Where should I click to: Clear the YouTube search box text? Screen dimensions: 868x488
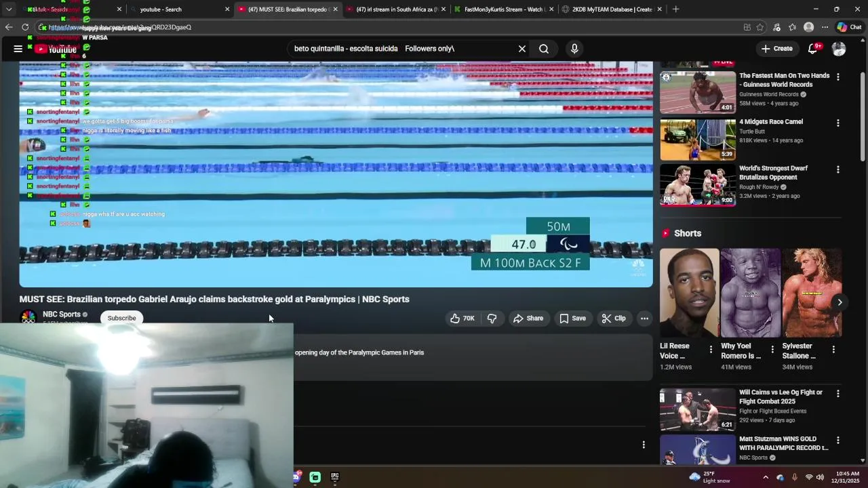(522, 49)
